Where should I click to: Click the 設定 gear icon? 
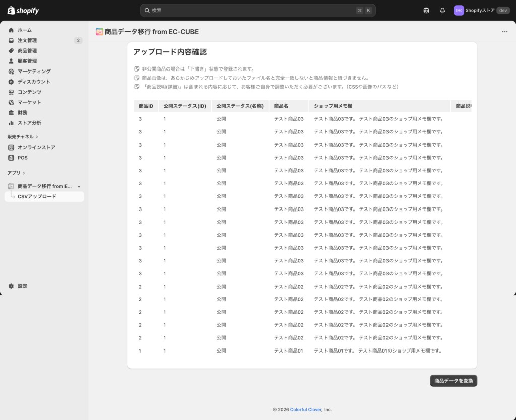(11, 286)
